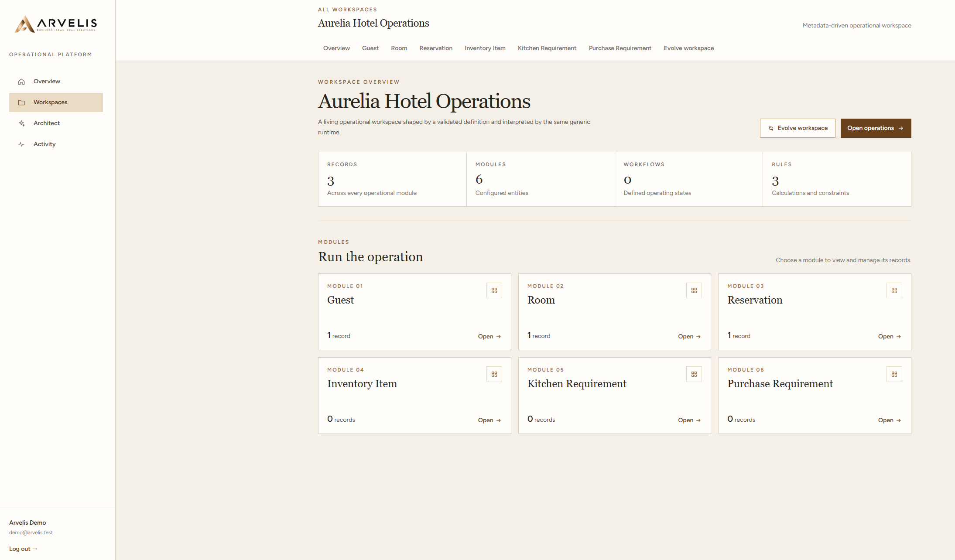Click the home icon beside Overview

coord(21,82)
